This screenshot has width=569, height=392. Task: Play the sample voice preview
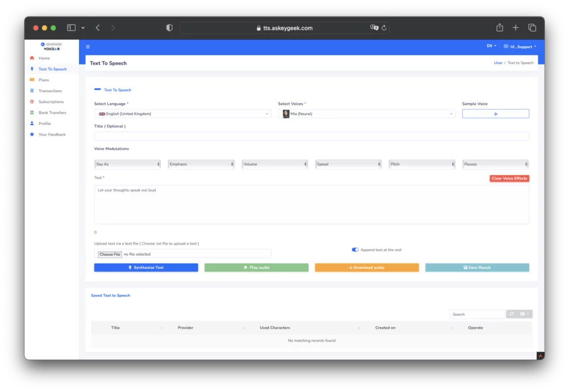(496, 114)
